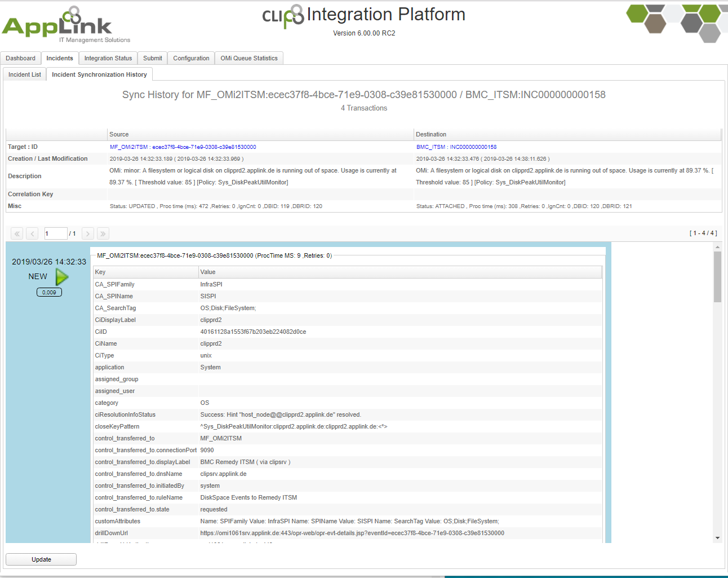The image size is (728, 578).
Task: Click the connectionPort value 9090
Action: pyautogui.click(x=207, y=450)
